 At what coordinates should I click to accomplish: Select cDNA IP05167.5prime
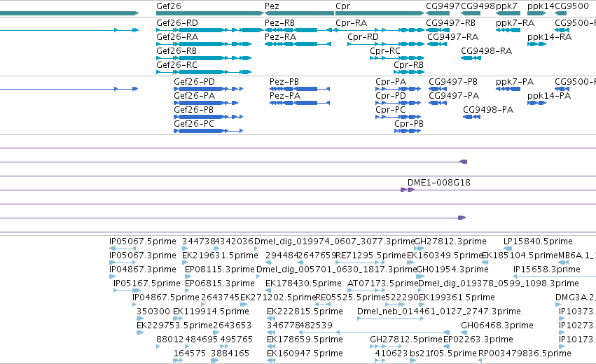(146, 283)
